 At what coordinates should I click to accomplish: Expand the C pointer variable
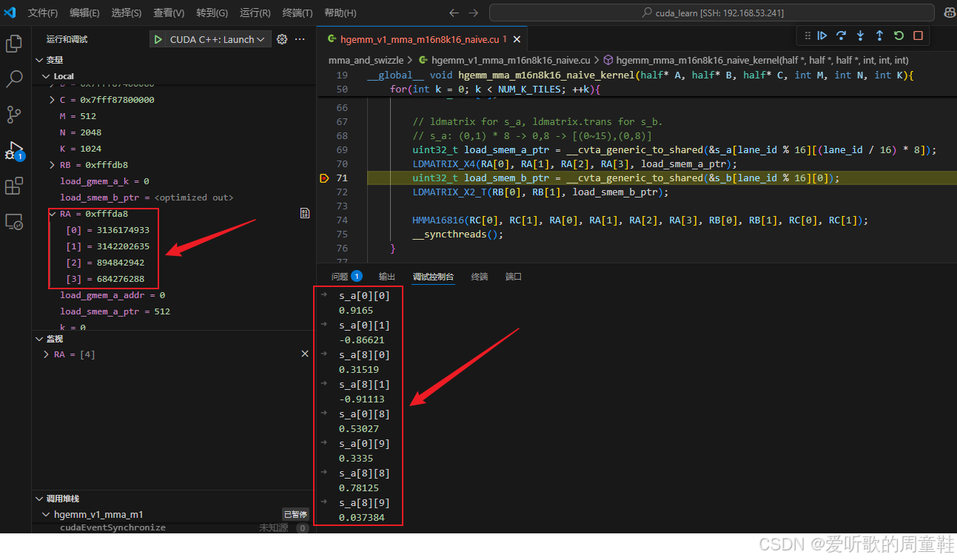tap(52, 100)
